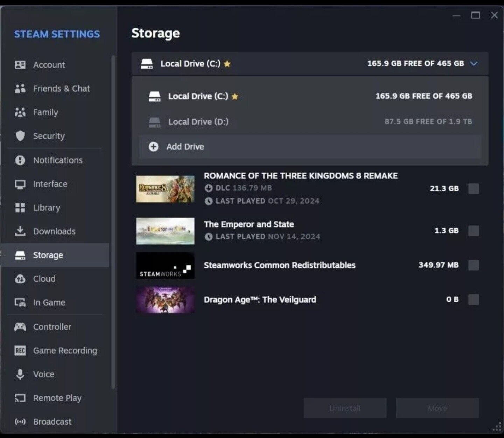Click the gold star in the dropdown's C: row
Screen dimensions: 504x438
coord(235,96)
